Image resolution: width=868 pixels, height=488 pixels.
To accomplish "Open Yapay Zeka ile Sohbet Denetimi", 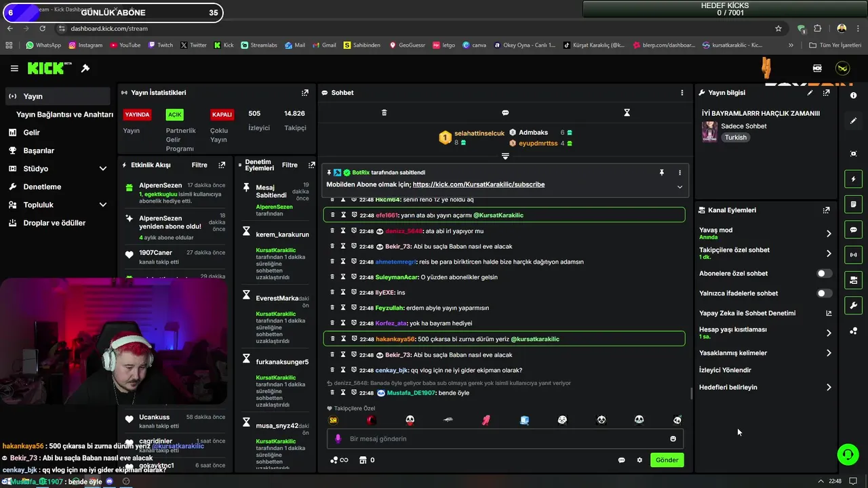I will pyautogui.click(x=765, y=313).
